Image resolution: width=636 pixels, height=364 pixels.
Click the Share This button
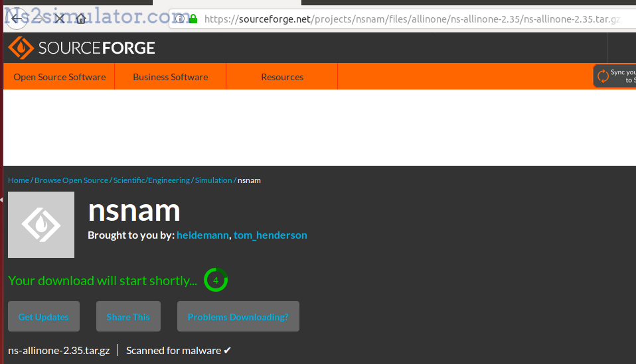128,316
